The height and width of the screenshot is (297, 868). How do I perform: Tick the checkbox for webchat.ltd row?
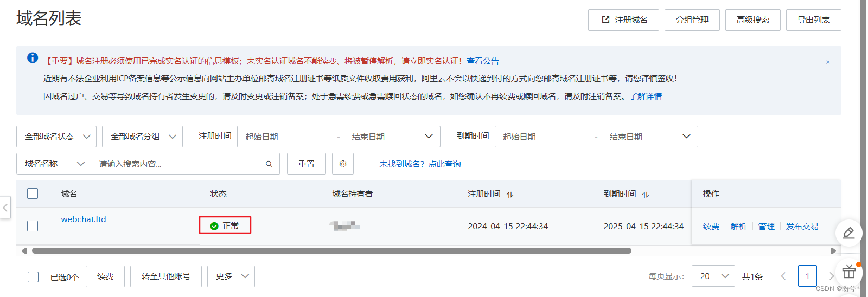(33, 225)
